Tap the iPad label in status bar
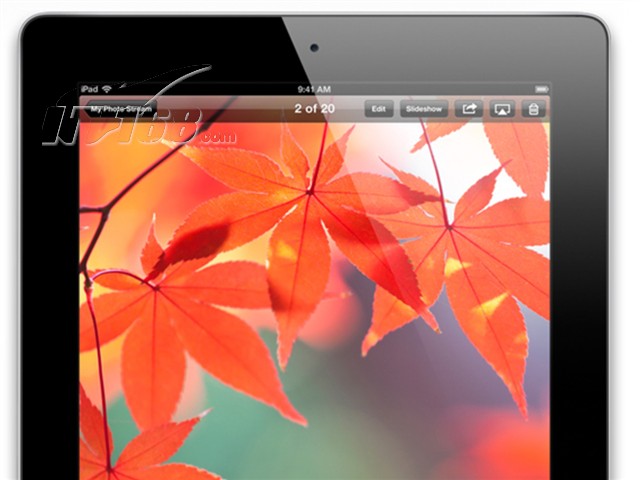The width and height of the screenshot is (640, 480). 88,89
